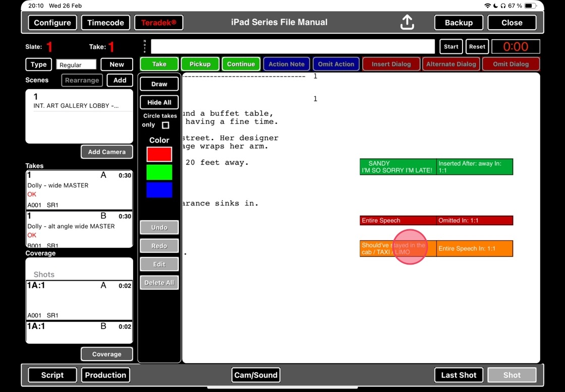
Task: Select take 1 B alt angle wide MASTER
Action: click(79, 230)
